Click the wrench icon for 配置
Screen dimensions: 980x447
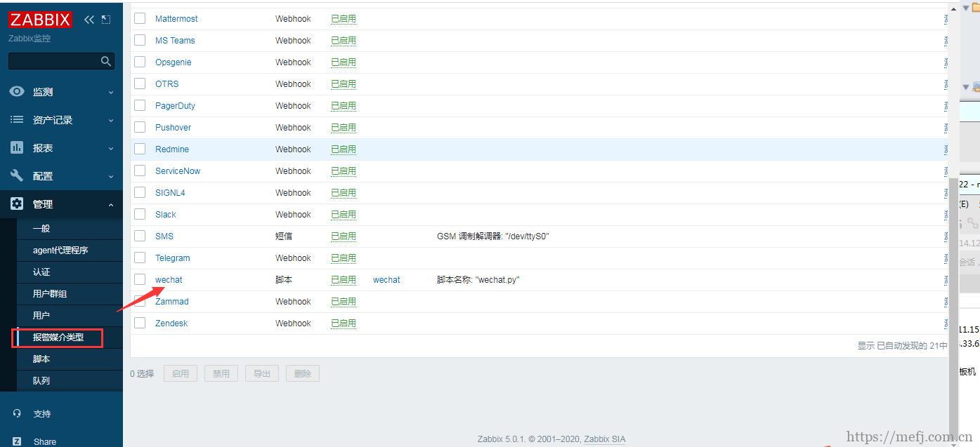17,176
